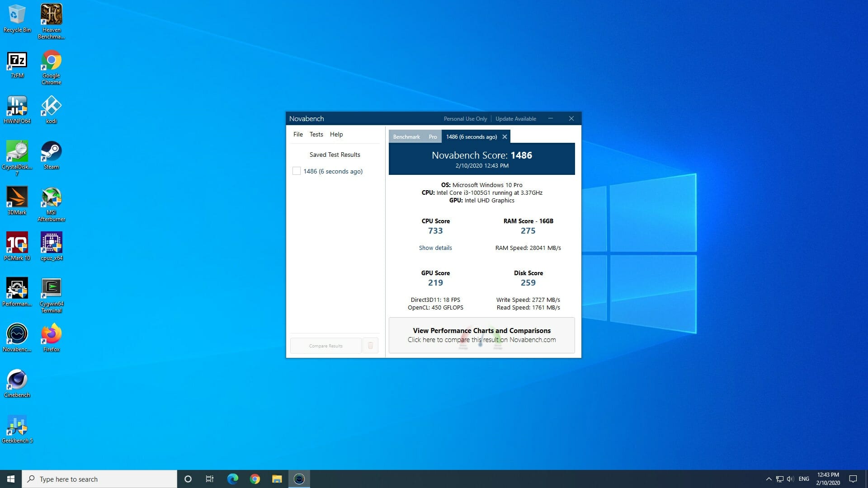Open Cortana circle icon on taskbar

188,479
